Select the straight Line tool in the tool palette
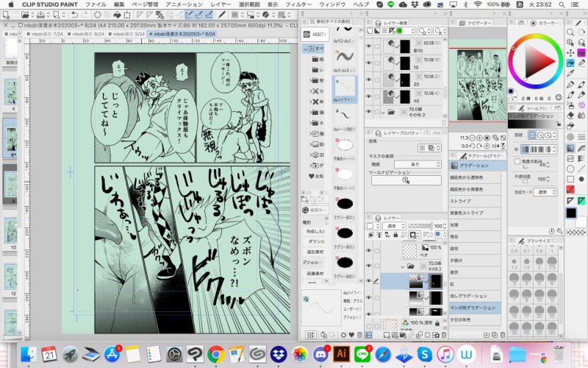This screenshot has width=588, height=368. click(581, 169)
